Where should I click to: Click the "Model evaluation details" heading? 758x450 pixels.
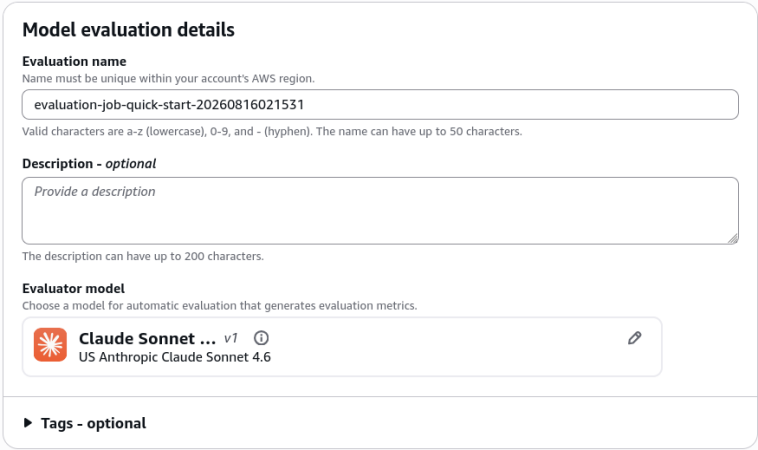129,29
